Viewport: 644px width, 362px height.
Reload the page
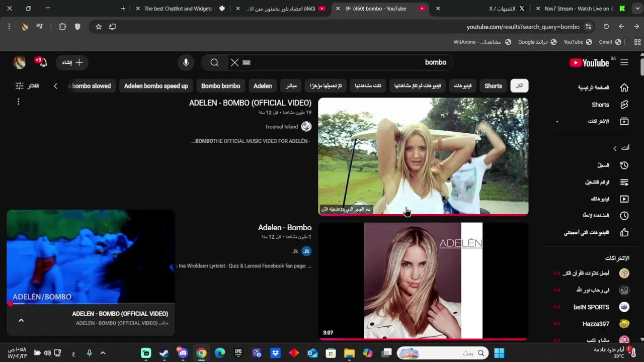[606, 27]
